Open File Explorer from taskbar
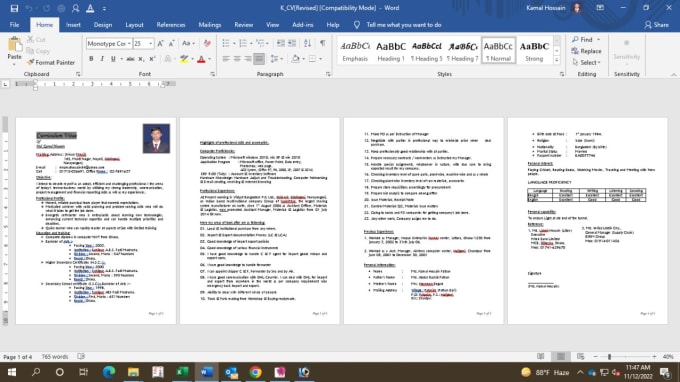Screen dimensions: 680x382 [133, 372]
